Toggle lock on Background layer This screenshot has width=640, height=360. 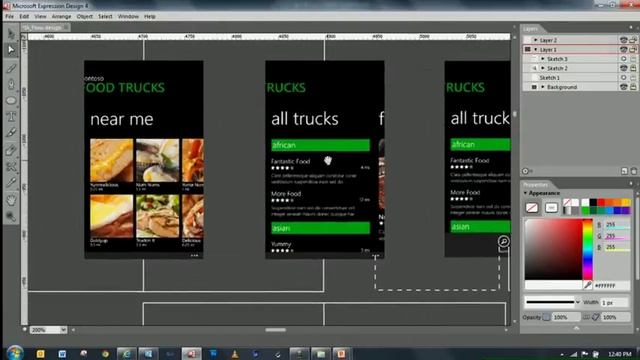point(633,87)
